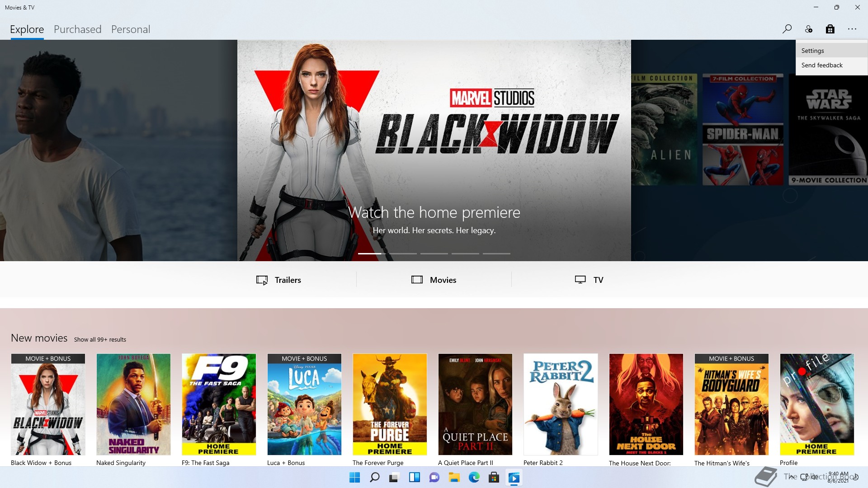Launch Microsoft Edge from the taskbar
Image resolution: width=868 pixels, height=488 pixels.
[474, 478]
